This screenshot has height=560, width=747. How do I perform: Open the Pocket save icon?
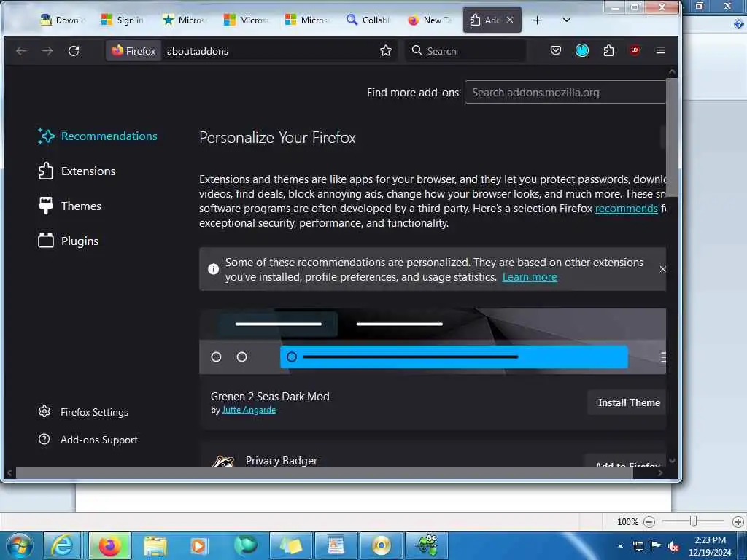click(x=555, y=50)
